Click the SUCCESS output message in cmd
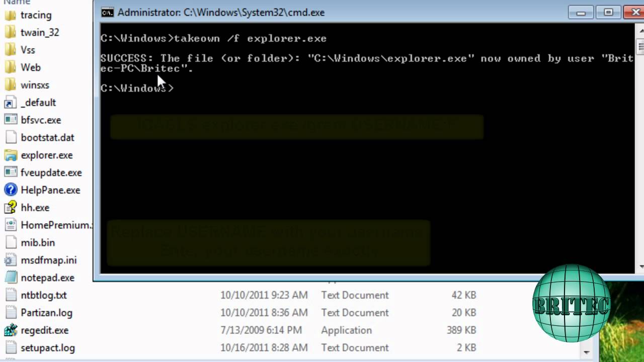The width and height of the screenshot is (644, 362). [x=367, y=63]
